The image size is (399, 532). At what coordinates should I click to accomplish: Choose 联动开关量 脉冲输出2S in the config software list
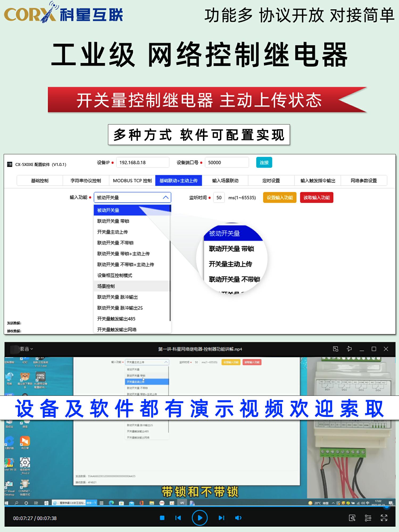pyautogui.click(x=132, y=308)
